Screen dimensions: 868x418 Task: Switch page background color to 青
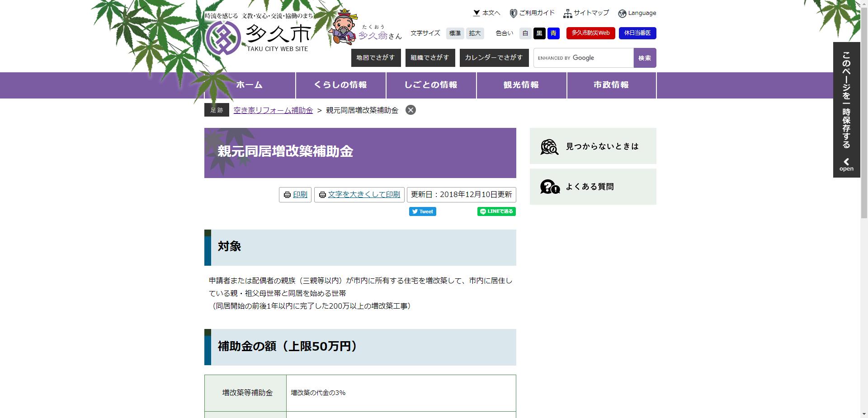tap(553, 33)
